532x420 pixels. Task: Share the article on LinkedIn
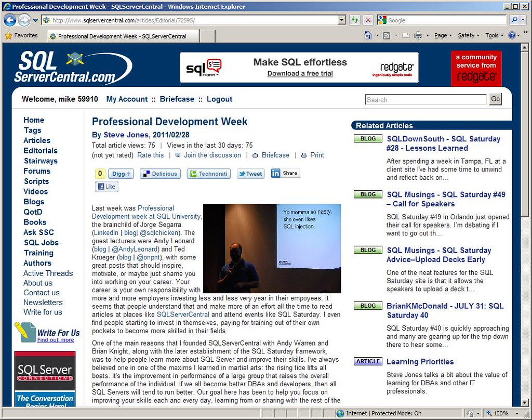point(285,173)
